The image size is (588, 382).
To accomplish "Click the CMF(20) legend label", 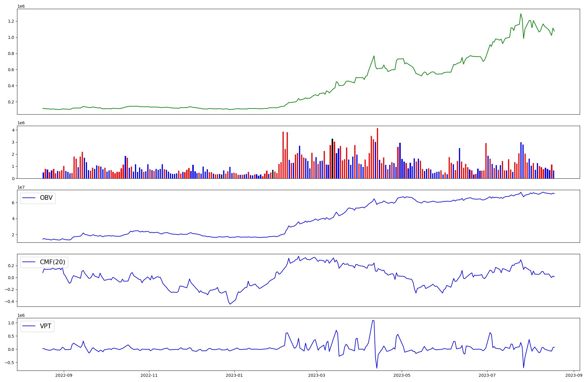I will (52, 262).
